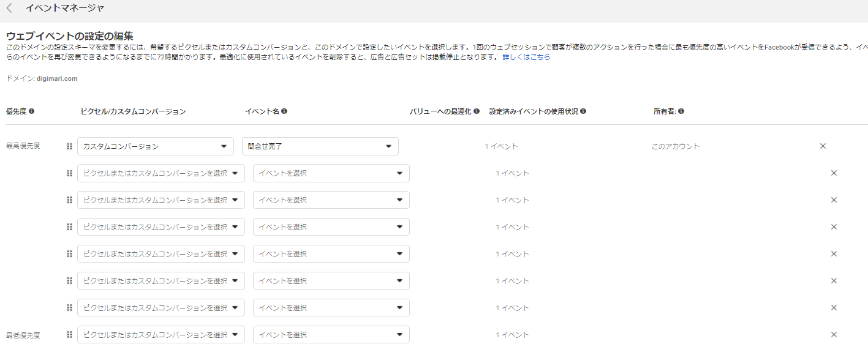Image resolution: width=868 pixels, height=355 pixels.
Task: Click the drag handle of the fourth priority row
Action: tap(69, 227)
